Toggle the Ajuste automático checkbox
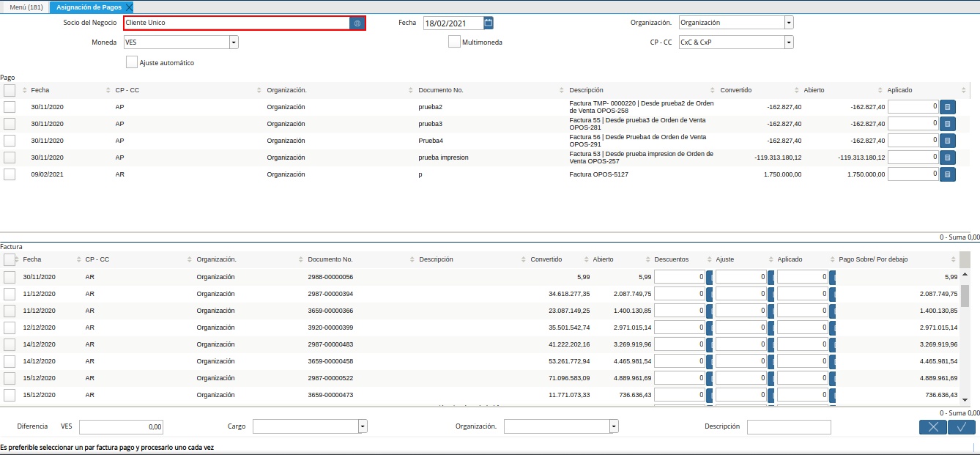This screenshot has width=980, height=455. [x=132, y=63]
